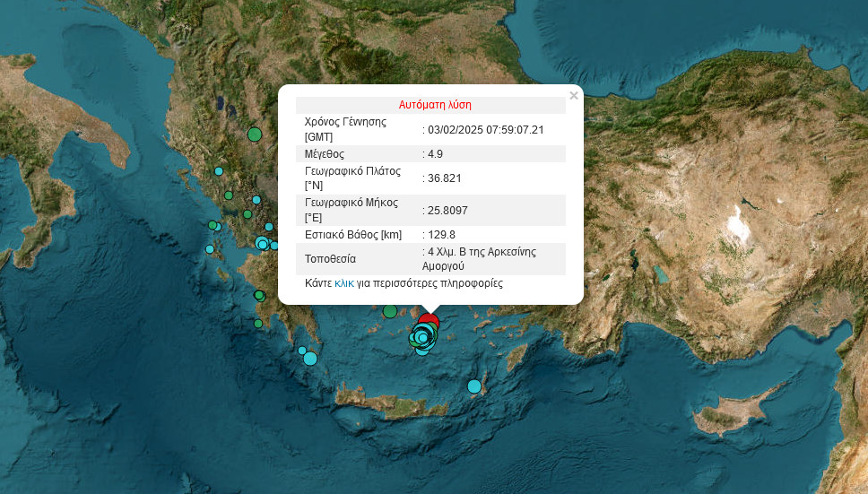Select the large cyan marker cluster in western Greece
This screenshot has height=494, width=868.
pos(262,243)
